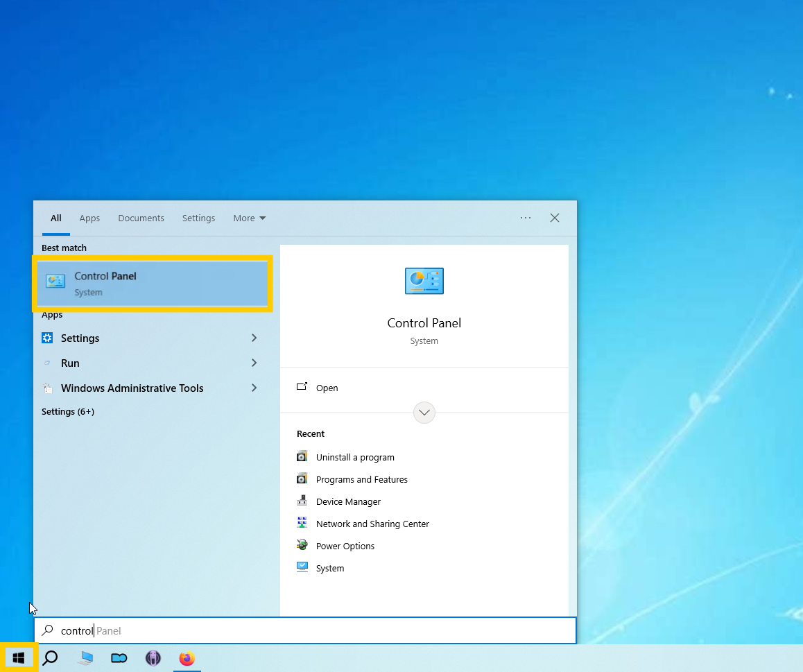Click the magnifier icon inside search box
The width and height of the screenshot is (803, 672).
[48, 630]
